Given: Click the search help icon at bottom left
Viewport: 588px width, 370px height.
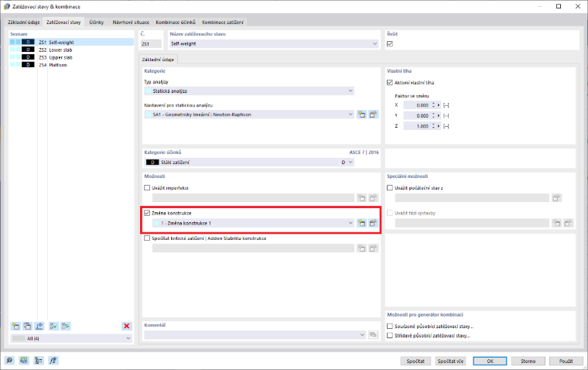Looking at the screenshot, I should tap(9, 361).
